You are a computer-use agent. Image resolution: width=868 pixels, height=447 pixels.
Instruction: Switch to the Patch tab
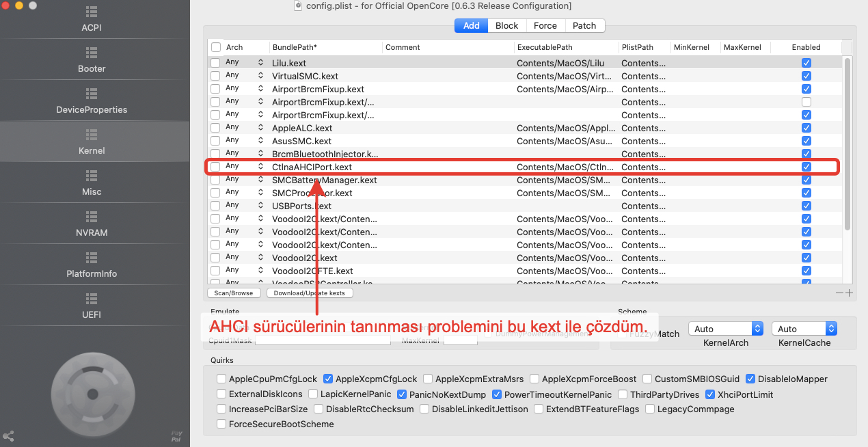[584, 25]
